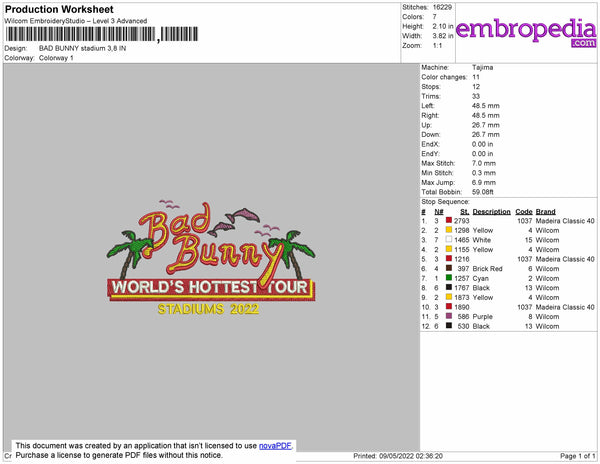
Task: Click the Stops value '12'
Action: coord(476,86)
